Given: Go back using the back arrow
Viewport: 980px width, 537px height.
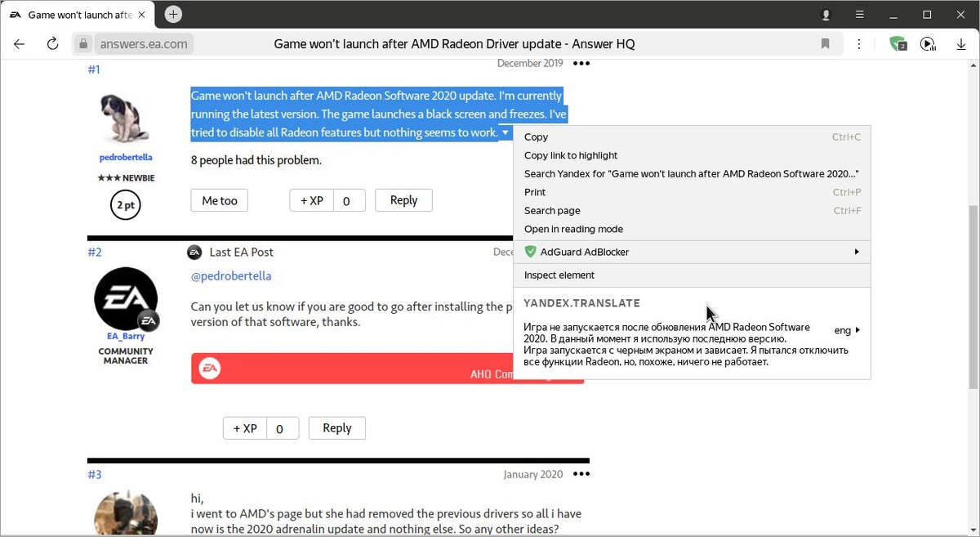Looking at the screenshot, I should pyautogui.click(x=20, y=44).
